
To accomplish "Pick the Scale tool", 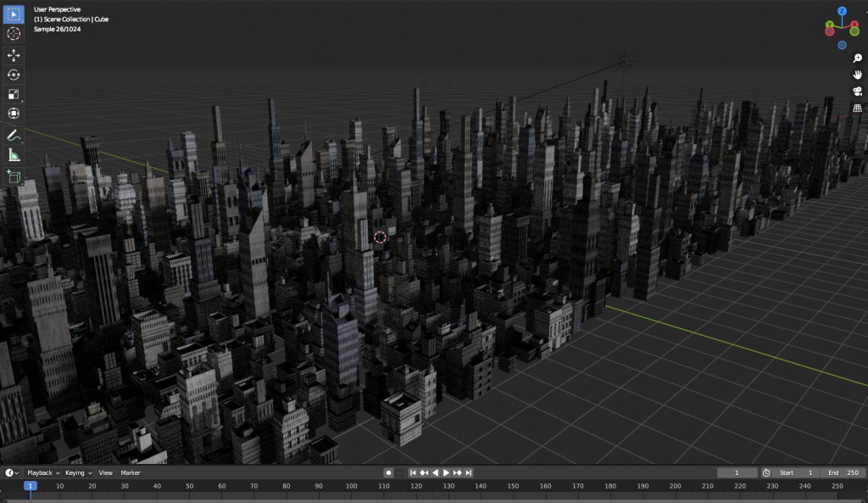I will (14, 94).
